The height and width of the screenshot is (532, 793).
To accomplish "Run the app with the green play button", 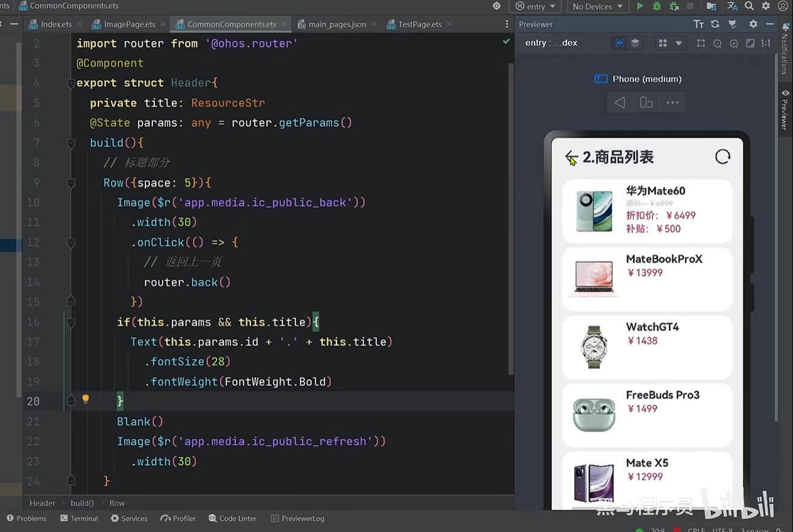I will 640,6.
